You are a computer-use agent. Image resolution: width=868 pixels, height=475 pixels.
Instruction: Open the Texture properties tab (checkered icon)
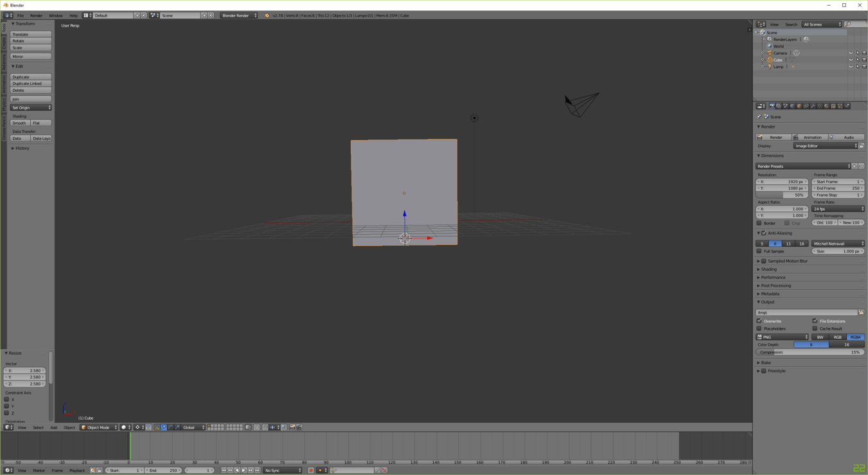pos(832,106)
